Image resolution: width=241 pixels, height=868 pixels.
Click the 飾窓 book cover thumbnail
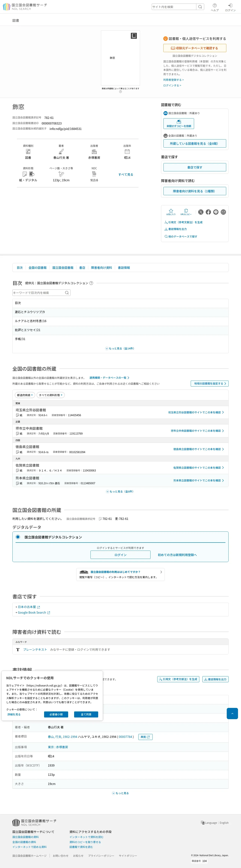point(120,58)
